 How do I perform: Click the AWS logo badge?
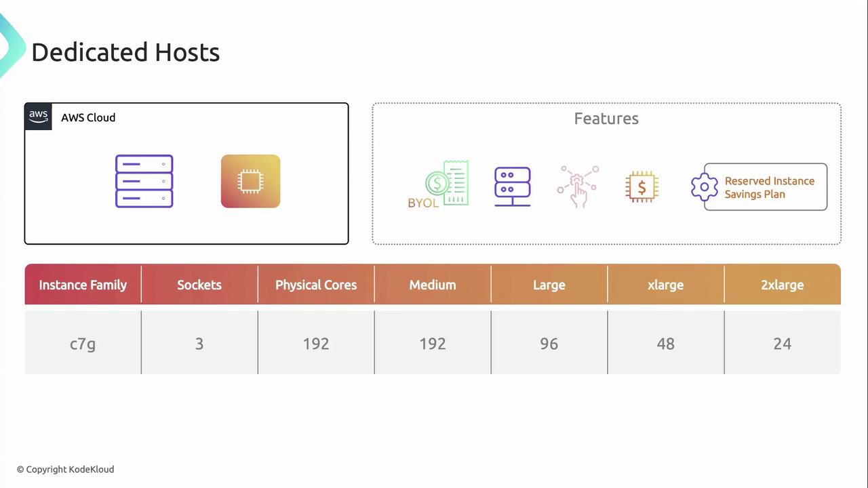click(39, 117)
